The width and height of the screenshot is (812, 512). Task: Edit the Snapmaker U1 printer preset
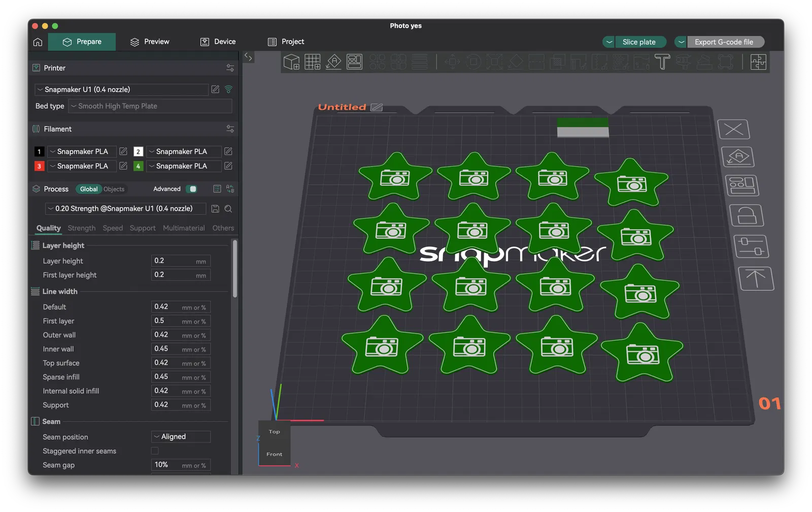[x=215, y=89]
